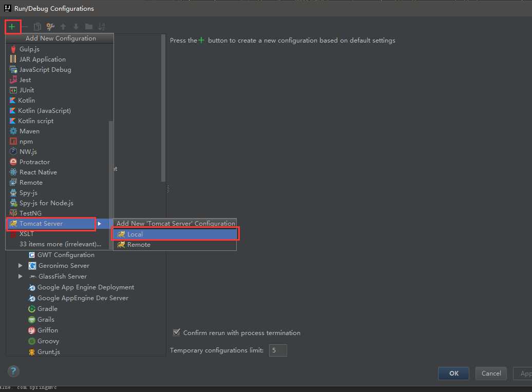Click the arrow beside Tomcat Server

click(x=100, y=224)
